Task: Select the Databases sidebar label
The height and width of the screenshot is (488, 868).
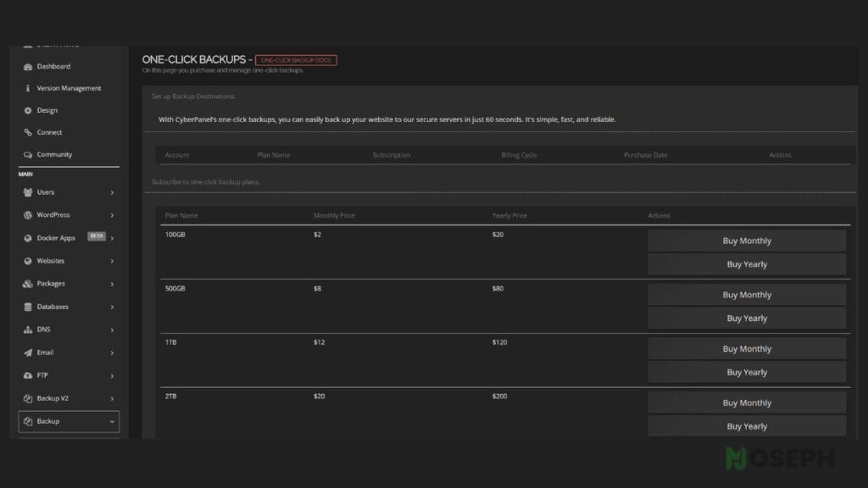Action: 53,307
